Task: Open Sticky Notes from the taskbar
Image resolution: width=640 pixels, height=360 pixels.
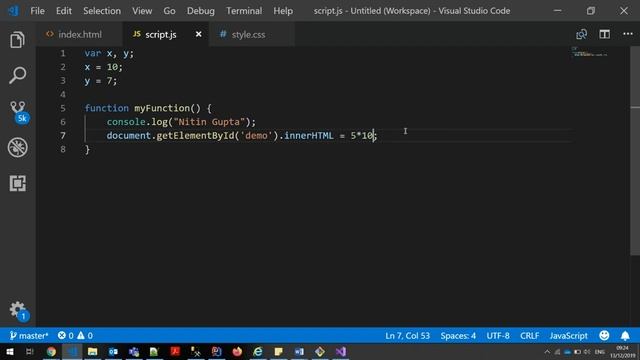Action: pos(278,351)
